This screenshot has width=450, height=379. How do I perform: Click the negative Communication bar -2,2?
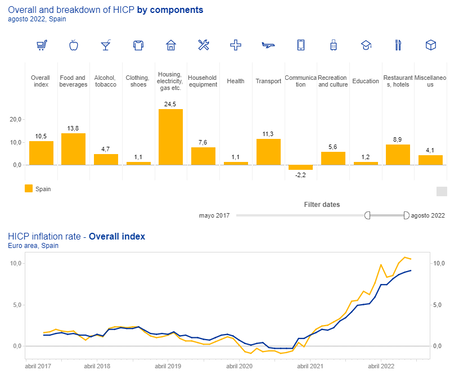click(x=301, y=167)
